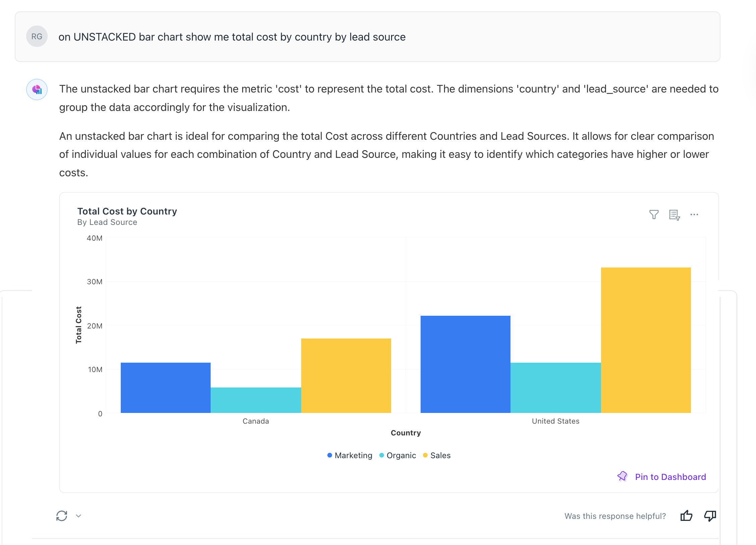Click the assistant's chart logo avatar
Viewport: 756px width, 545px height.
tap(37, 89)
